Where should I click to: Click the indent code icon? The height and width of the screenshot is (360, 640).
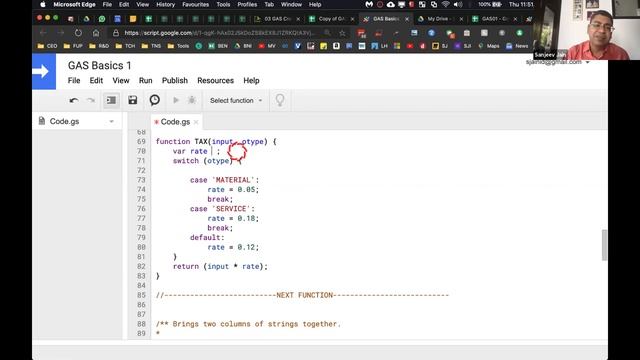click(x=111, y=100)
